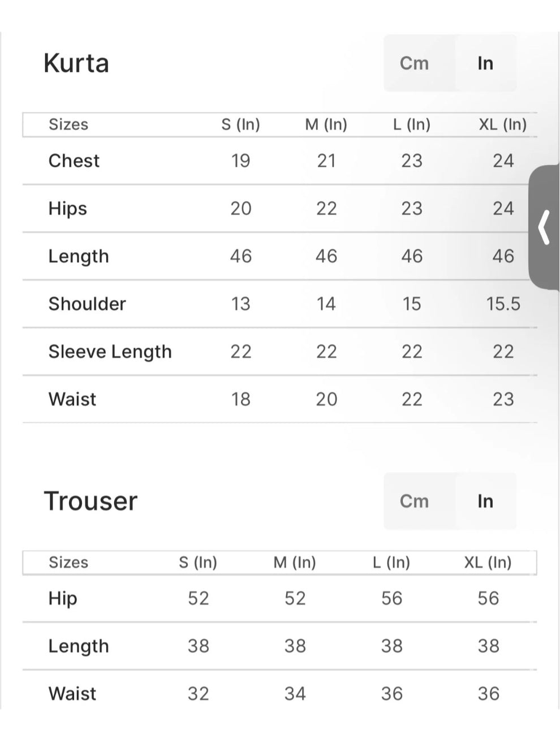Select the M (In) column header in Kurta table
The image size is (560, 752).
pyautogui.click(x=326, y=124)
